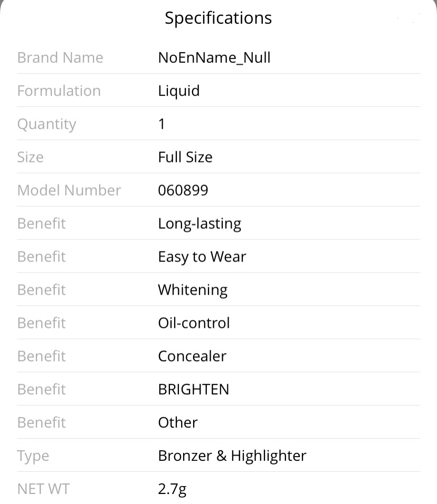Image resolution: width=437 pixels, height=504 pixels.
Task: Click the Brand Name label
Action: (60, 58)
